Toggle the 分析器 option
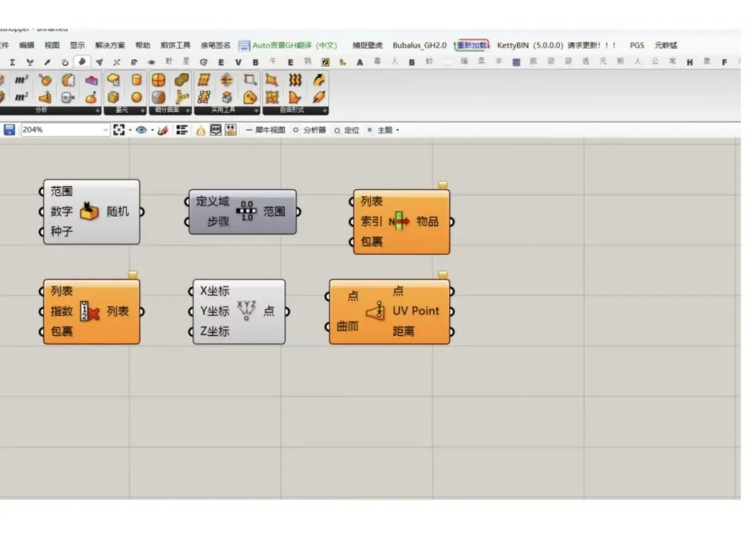The width and height of the screenshot is (756, 534). pyautogui.click(x=310, y=130)
